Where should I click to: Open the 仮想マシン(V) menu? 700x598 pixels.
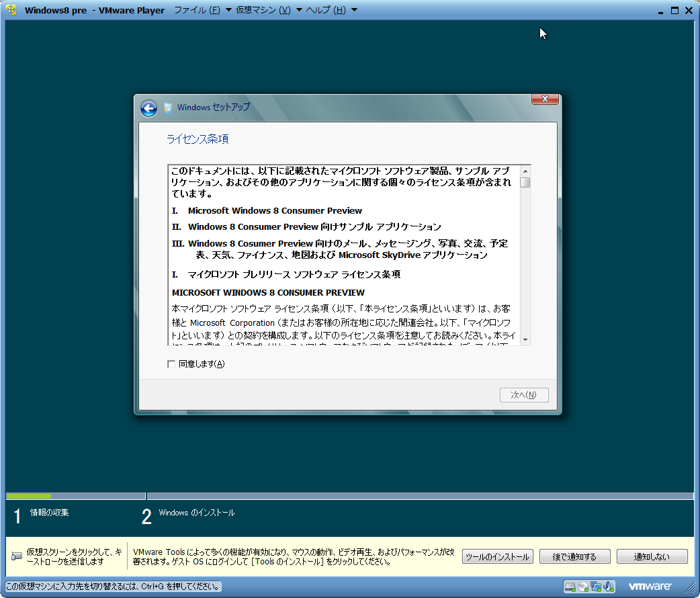263,10
